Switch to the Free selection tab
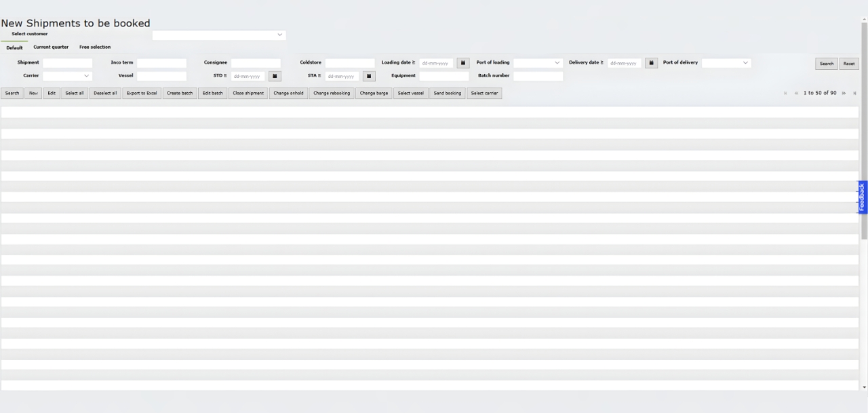The height and width of the screenshot is (413, 868). point(94,47)
